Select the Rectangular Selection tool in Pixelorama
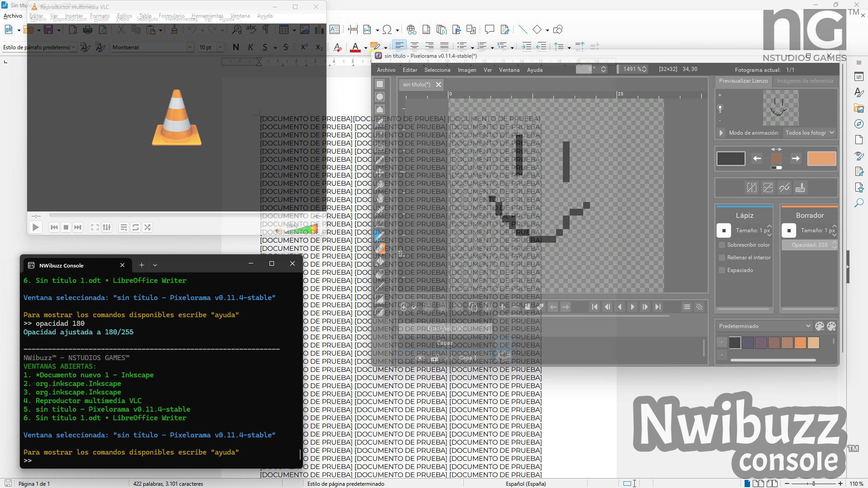Viewport: 868px width, 488px height. (x=380, y=84)
